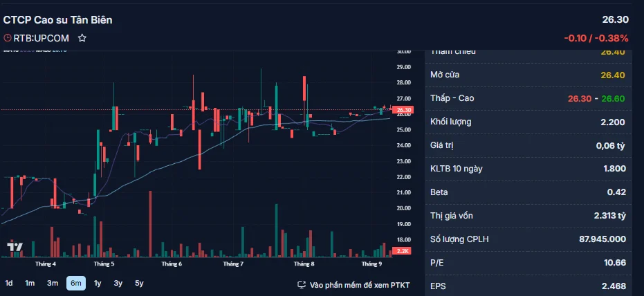
Task: Open the 'Vào phần mềm để xem PTKT' link
Action: (360, 285)
